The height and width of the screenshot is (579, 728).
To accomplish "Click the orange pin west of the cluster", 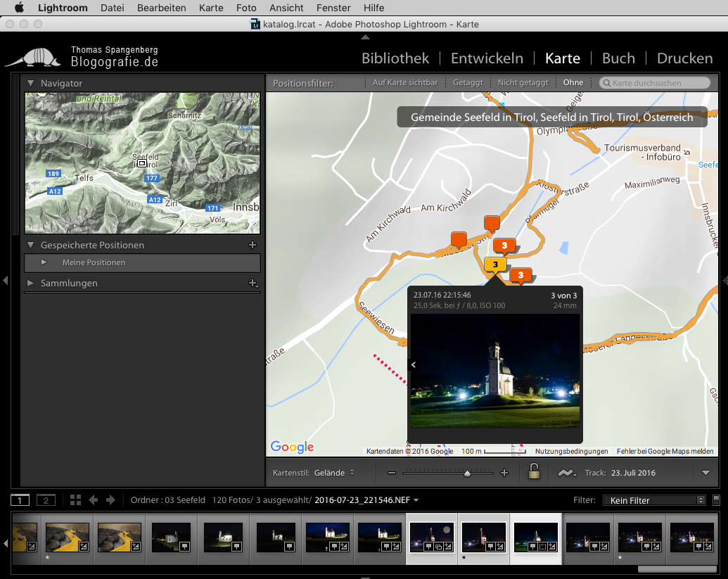I will [459, 240].
